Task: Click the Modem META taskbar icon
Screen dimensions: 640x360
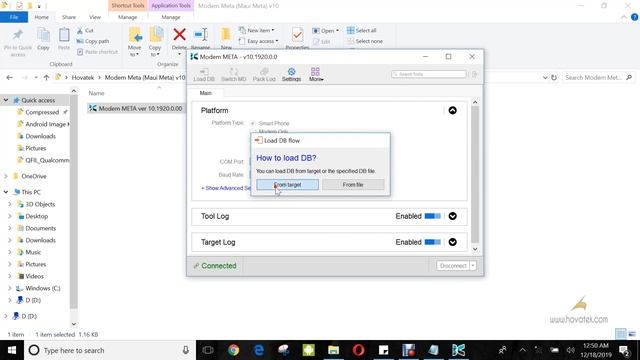Action: [458, 350]
